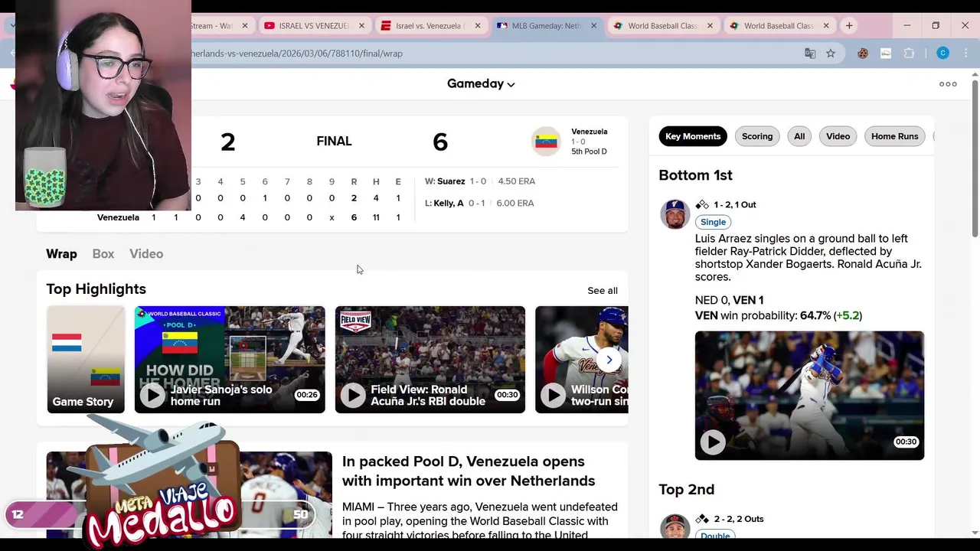Open the Game Story card
This screenshot has width=980, height=551.
(x=86, y=360)
